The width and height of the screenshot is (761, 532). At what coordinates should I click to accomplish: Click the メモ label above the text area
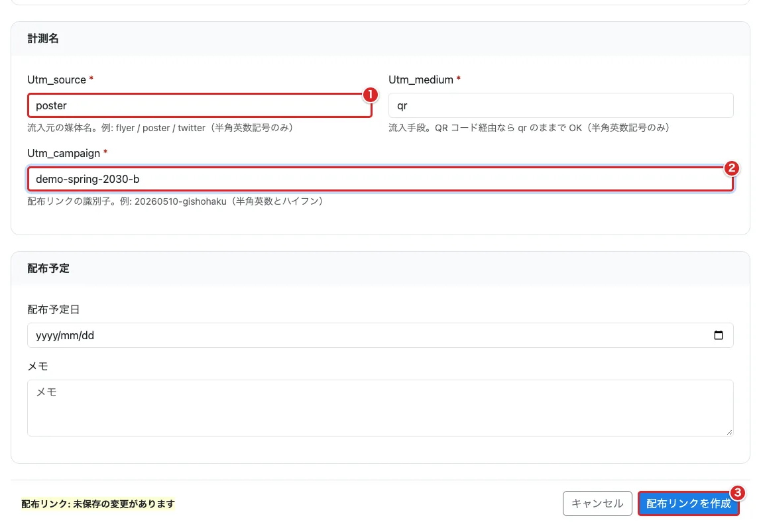[38, 366]
